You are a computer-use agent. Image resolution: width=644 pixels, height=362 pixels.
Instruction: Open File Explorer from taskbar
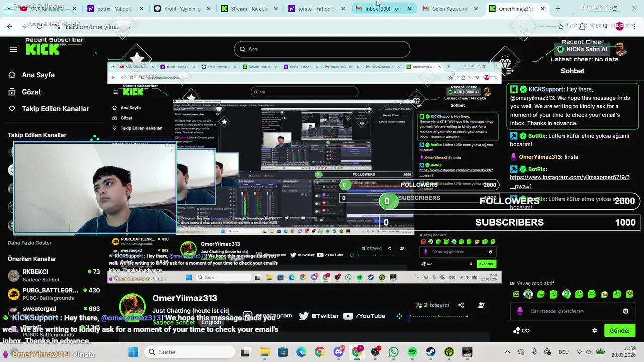(x=264, y=352)
